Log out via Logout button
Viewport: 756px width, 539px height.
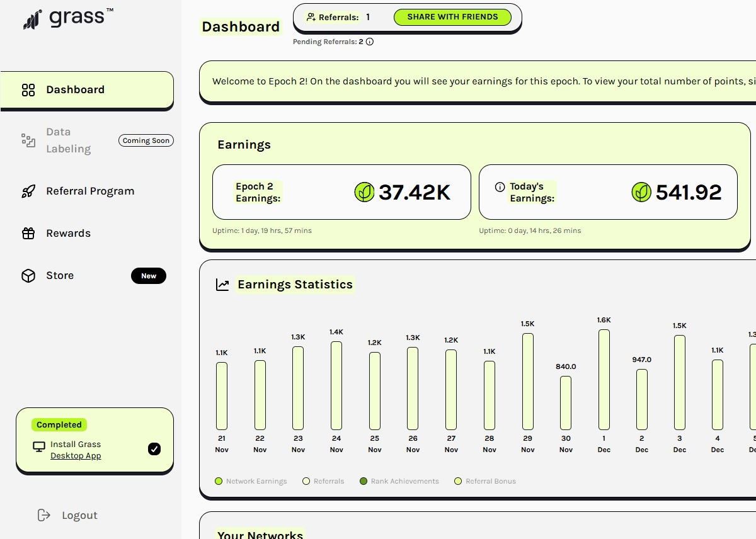[67, 515]
